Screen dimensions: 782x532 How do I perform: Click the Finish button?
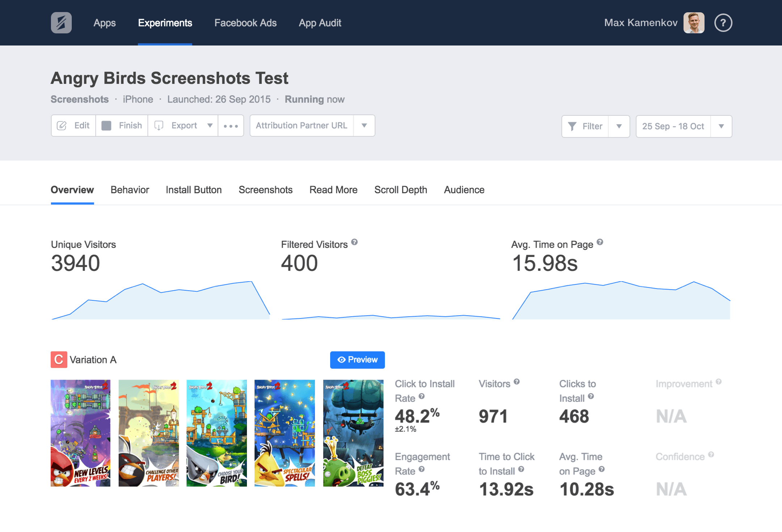click(122, 126)
